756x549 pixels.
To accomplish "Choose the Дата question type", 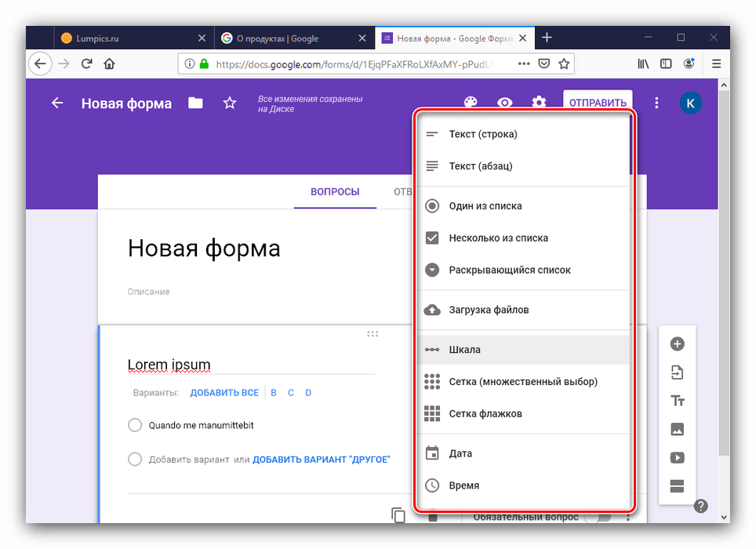I will 524,453.
